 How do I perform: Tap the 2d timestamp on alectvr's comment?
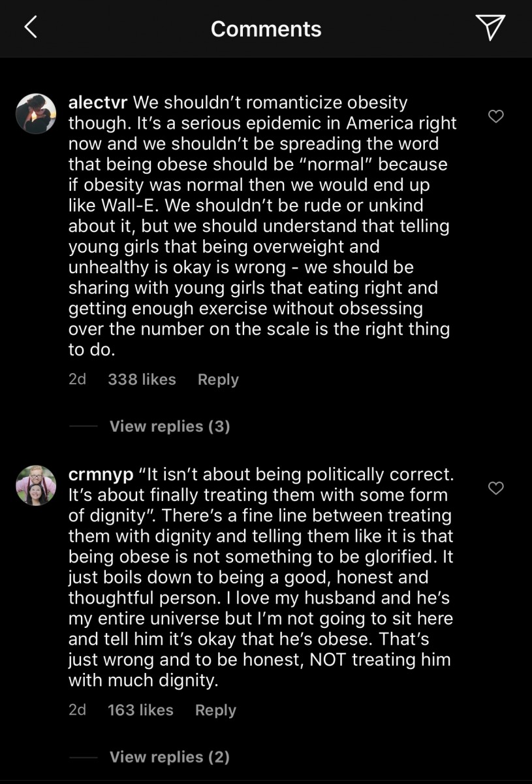click(x=78, y=380)
